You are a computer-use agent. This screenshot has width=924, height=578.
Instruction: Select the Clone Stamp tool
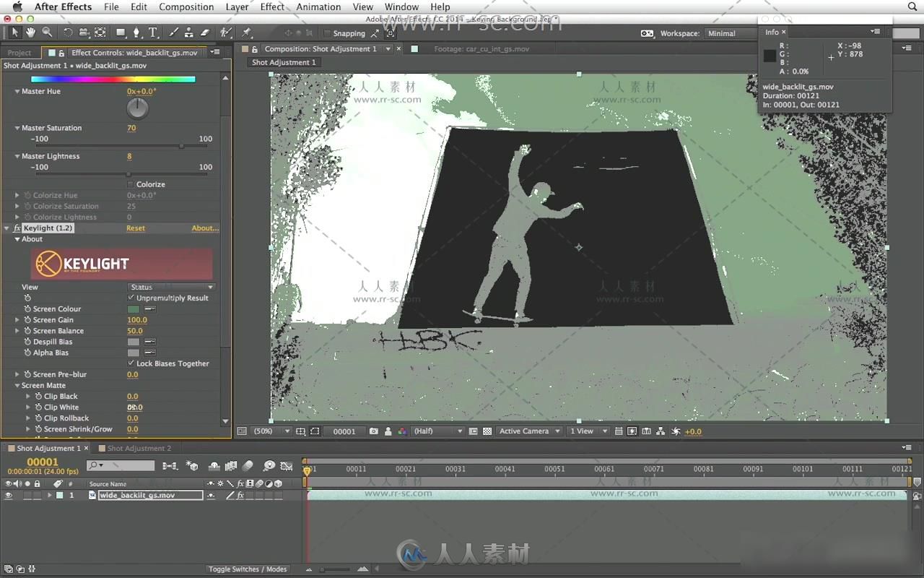click(x=188, y=33)
